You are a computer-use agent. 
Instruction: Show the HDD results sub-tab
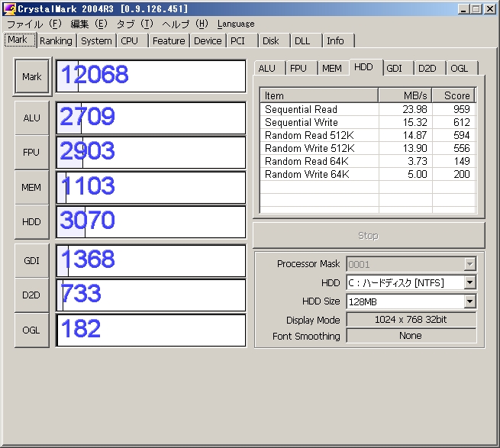click(366, 67)
